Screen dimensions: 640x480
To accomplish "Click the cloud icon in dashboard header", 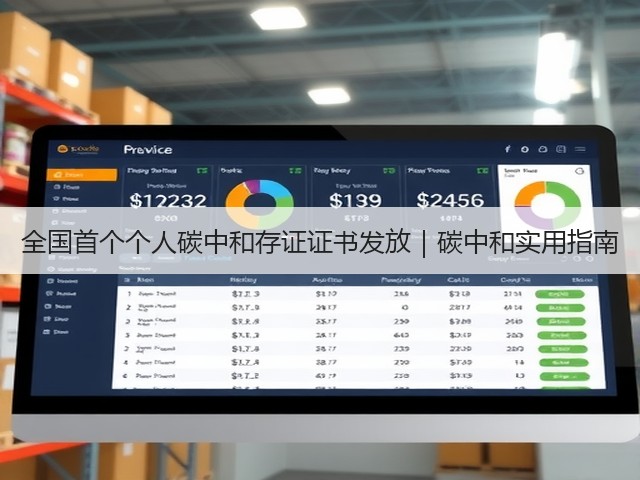I will click(542, 149).
